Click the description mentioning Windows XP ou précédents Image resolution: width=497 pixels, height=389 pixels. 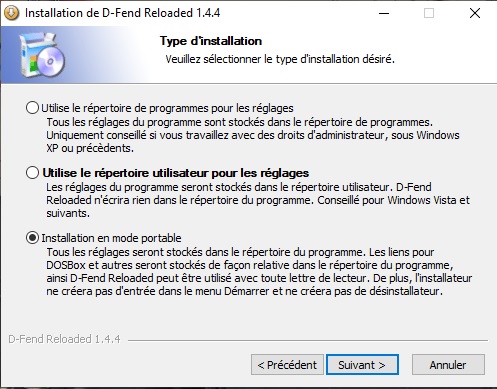point(253,135)
